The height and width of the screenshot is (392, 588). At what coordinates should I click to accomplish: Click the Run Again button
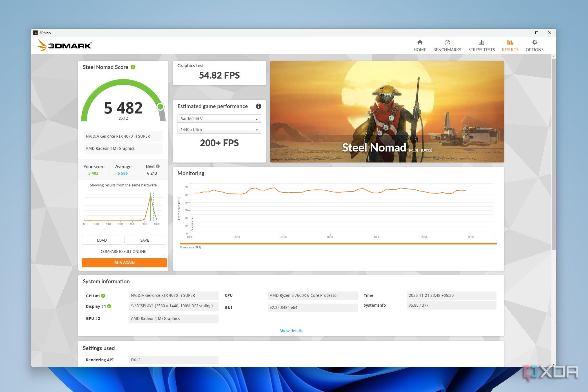tap(124, 263)
